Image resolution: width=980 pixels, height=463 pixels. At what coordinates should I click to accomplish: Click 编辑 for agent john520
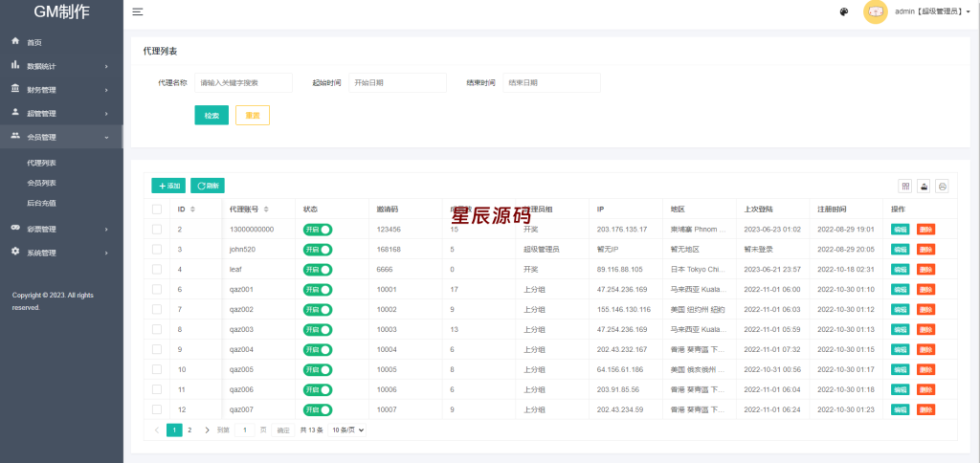900,250
